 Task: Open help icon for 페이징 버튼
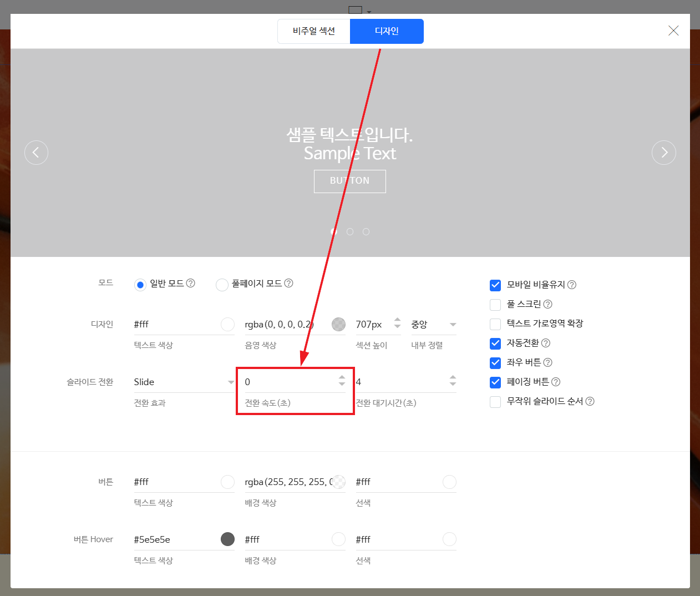(x=556, y=382)
